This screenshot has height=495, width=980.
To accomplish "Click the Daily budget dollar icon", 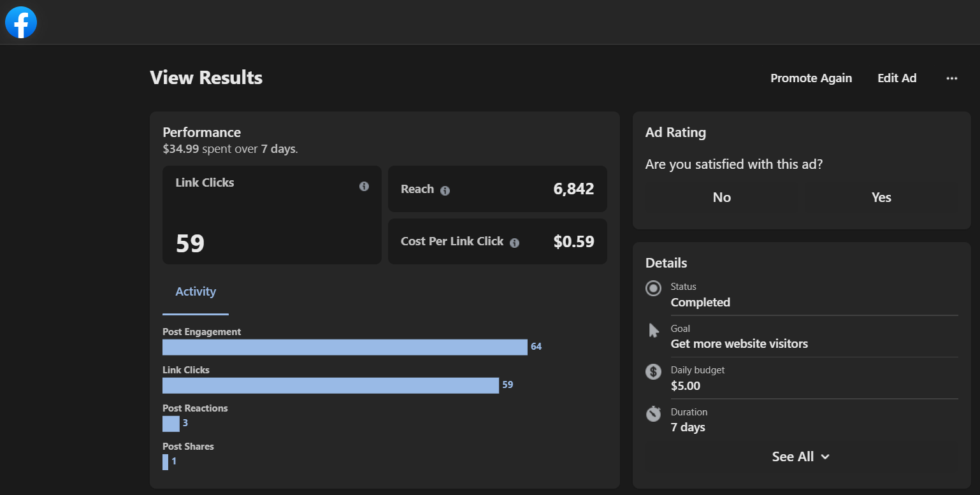I will 653,372.
